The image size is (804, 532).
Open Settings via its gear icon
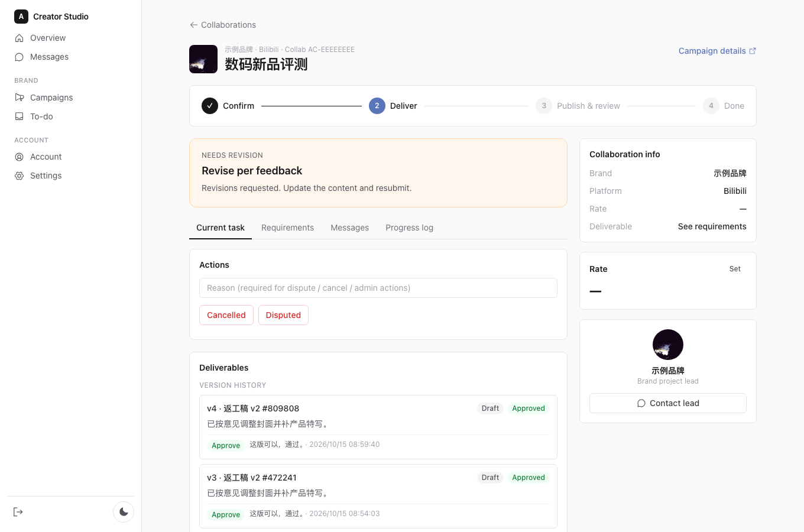click(x=19, y=176)
